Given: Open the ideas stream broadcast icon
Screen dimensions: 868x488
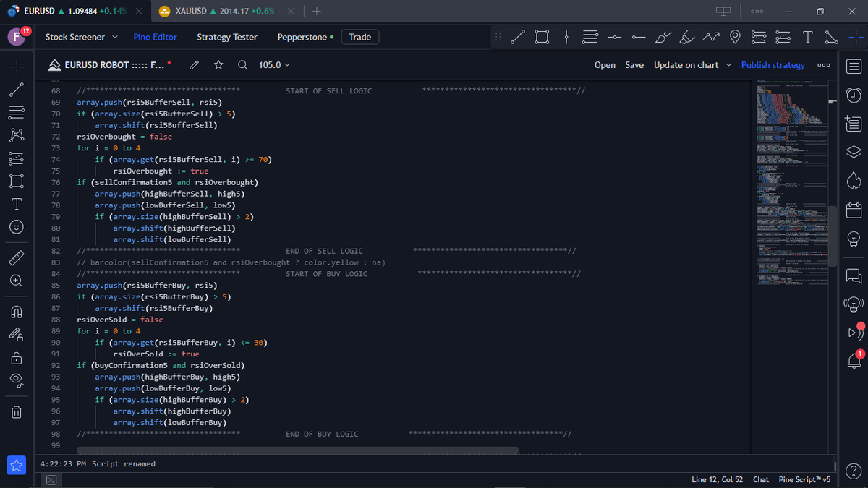Looking at the screenshot, I should (x=854, y=304).
